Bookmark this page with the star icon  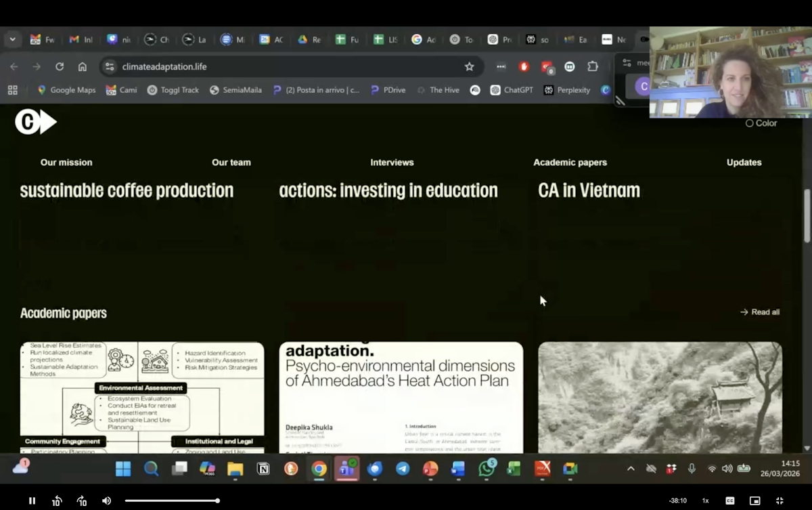point(469,66)
